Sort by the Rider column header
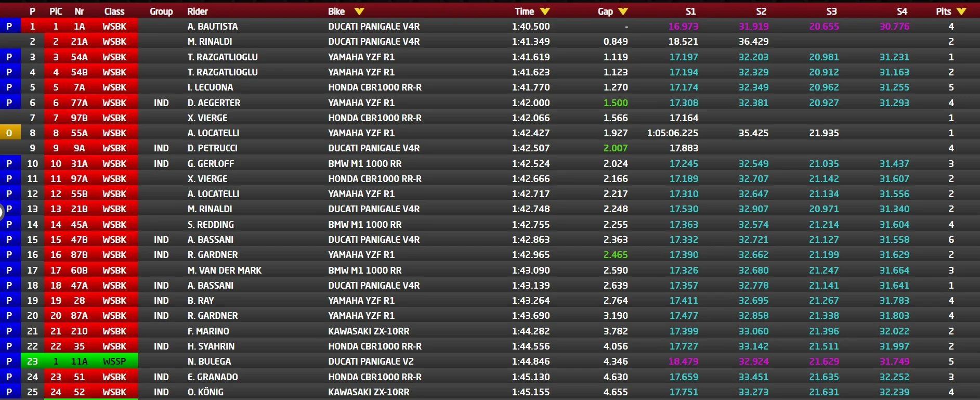 coord(198,11)
